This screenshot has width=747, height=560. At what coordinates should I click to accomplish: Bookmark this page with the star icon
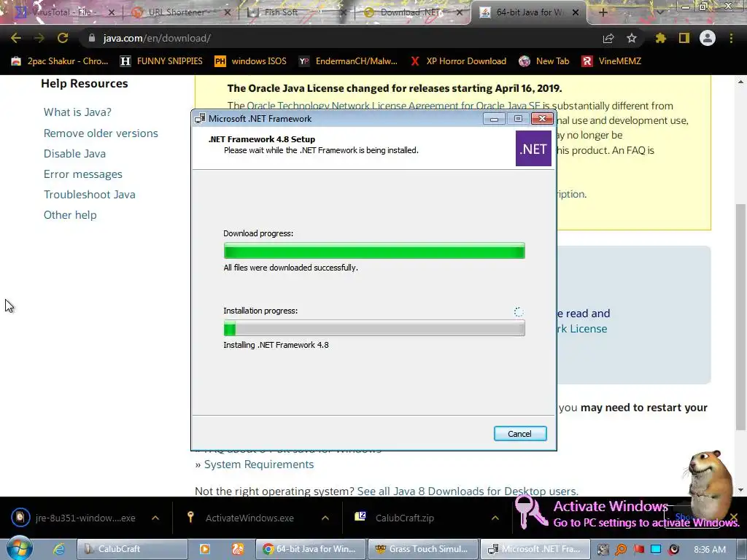[632, 38]
